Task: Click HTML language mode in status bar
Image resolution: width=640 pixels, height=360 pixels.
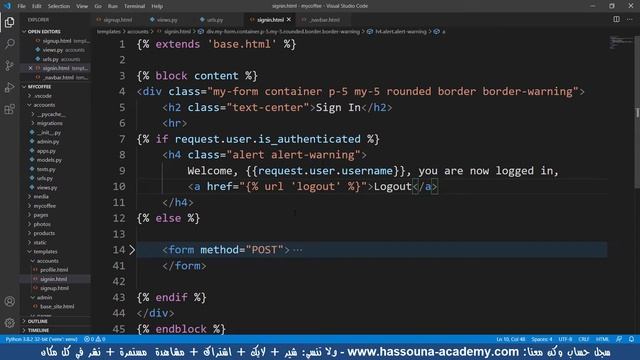Action: click(x=602, y=339)
